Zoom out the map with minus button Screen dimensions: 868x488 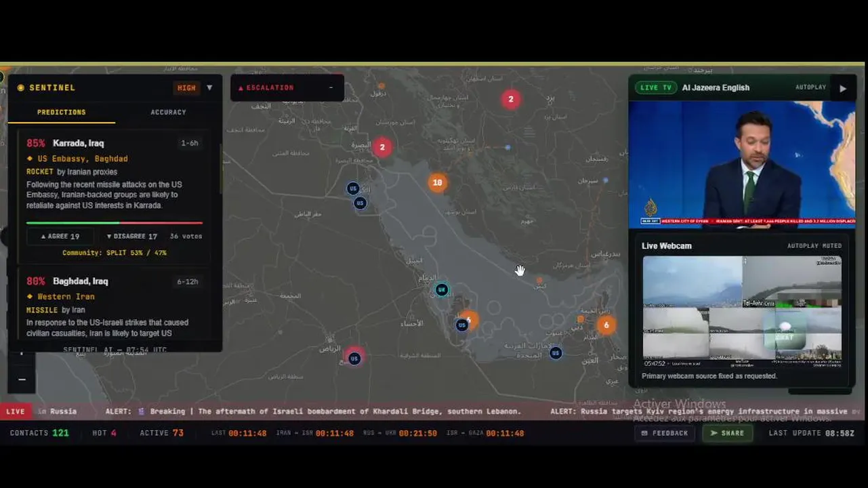click(x=22, y=380)
